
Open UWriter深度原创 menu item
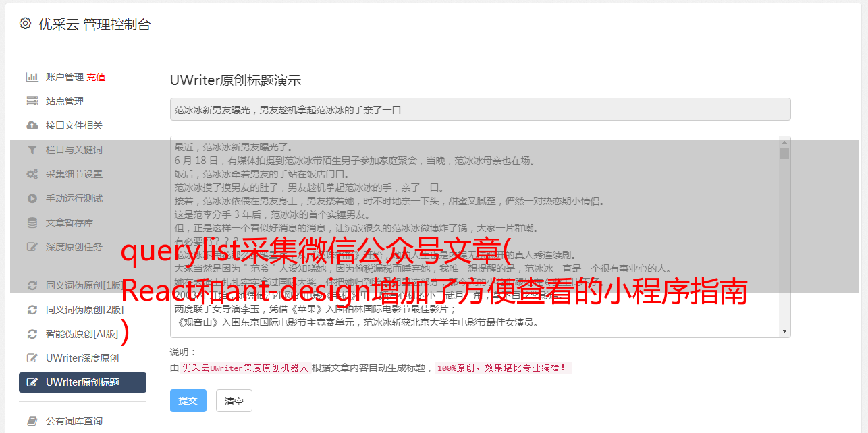coord(82,358)
